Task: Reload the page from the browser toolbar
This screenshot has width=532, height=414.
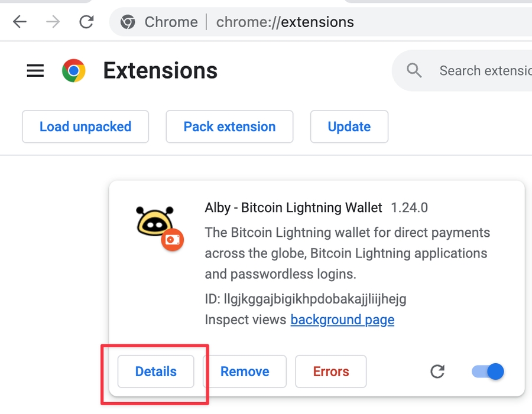Action: pyautogui.click(x=86, y=22)
